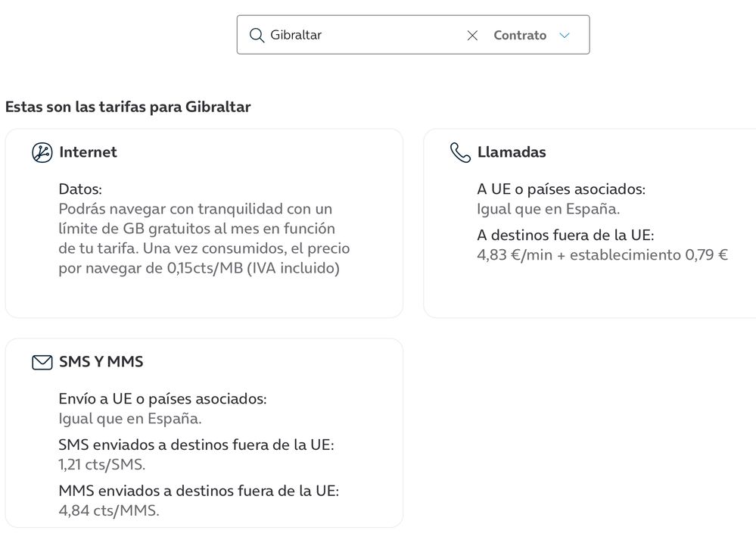This screenshot has height=549, width=756.
Task: Select the Llamadas card heading
Action: click(512, 152)
